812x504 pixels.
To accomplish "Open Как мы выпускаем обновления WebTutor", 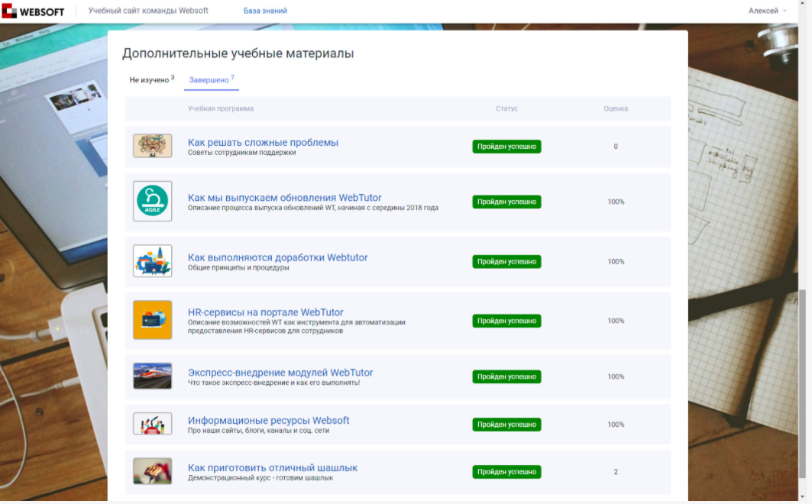I will click(284, 198).
